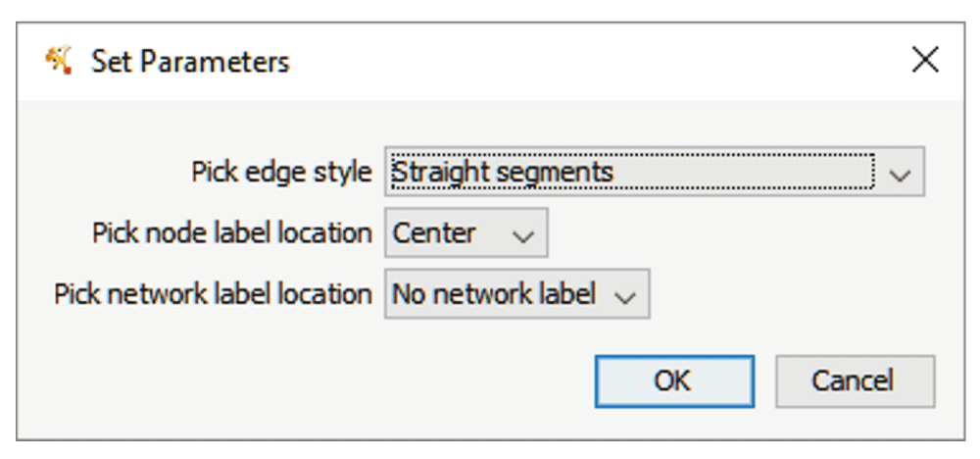Viewport: 980px width, 459px height.
Task: Click the Pick network label location label
Action: coord(213,294)
